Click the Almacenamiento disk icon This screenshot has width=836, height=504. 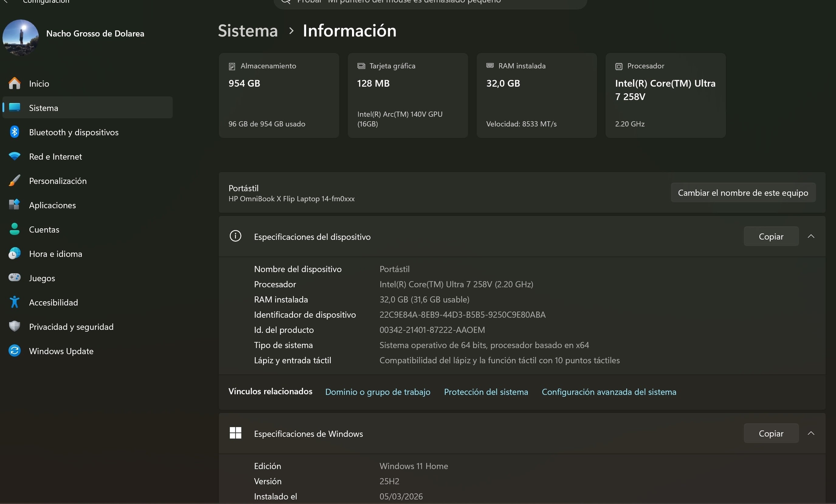click(232, 66)
